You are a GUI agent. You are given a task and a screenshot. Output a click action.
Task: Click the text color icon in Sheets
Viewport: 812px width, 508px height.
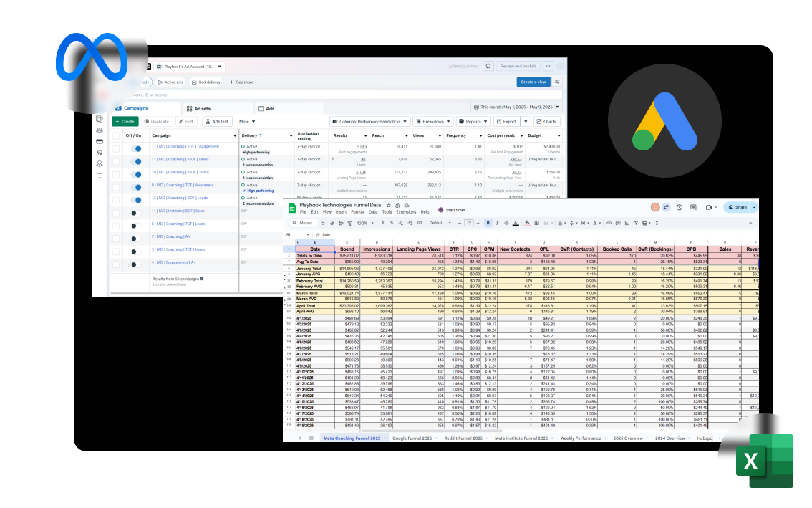516,223
